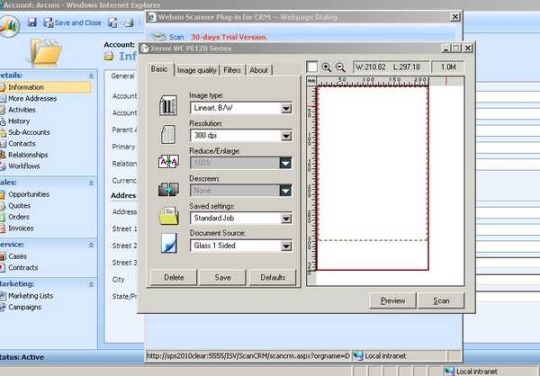Open the Descreen dropdown
Image resolution: width=540 pixels, height=376 pixels.
285,190
